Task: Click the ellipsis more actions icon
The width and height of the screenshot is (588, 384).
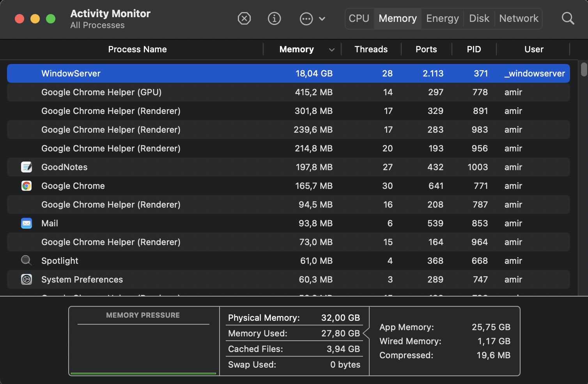Action: point(306,19)
